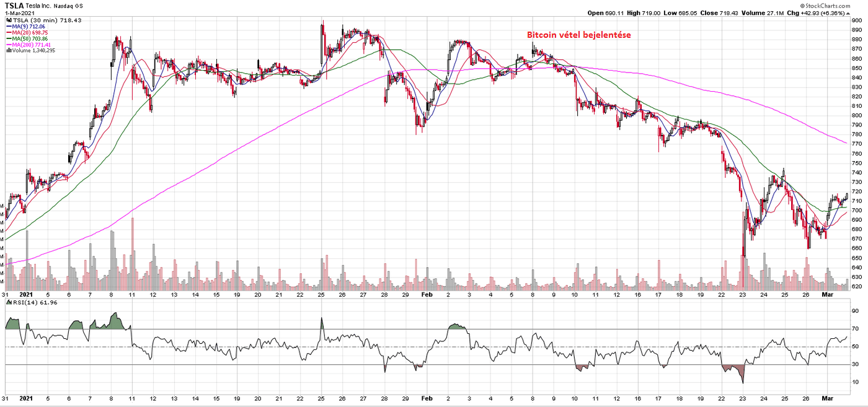The image size is (868, 407).
Task: Click the 10 RSI axis label
Action: click(x=856, y=383)
